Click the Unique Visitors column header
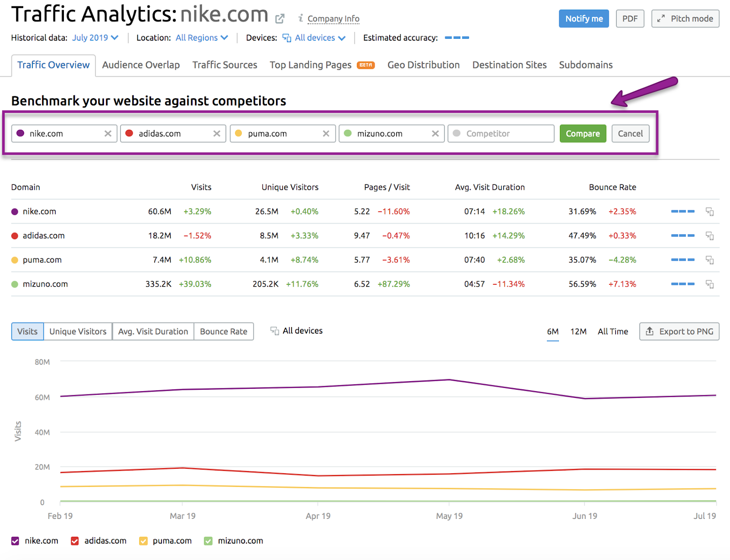This screenshot has height=560, width=730. (290, 187)
